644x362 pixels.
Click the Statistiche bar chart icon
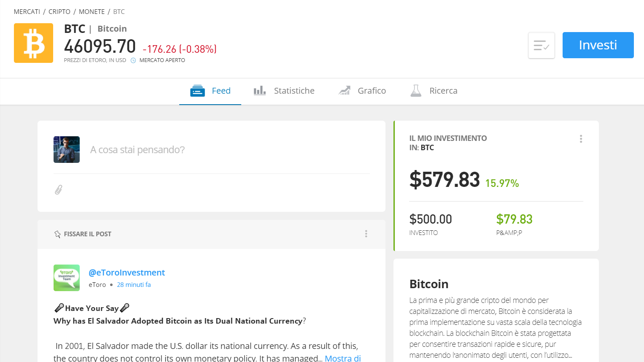click(259, 90)
